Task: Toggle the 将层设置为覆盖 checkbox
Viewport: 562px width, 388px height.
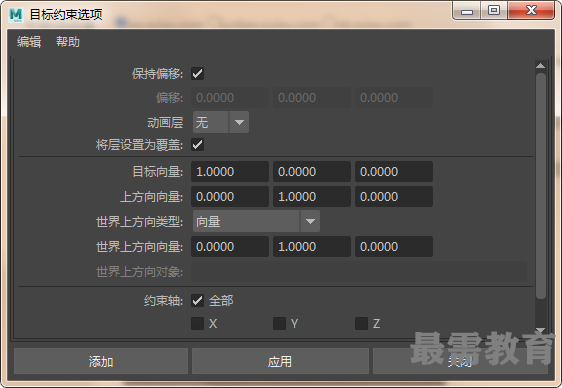Action: 197,145
